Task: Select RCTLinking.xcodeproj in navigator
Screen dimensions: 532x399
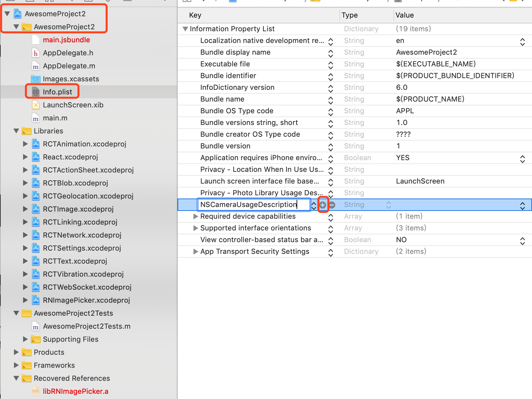Action: (80, 222)
